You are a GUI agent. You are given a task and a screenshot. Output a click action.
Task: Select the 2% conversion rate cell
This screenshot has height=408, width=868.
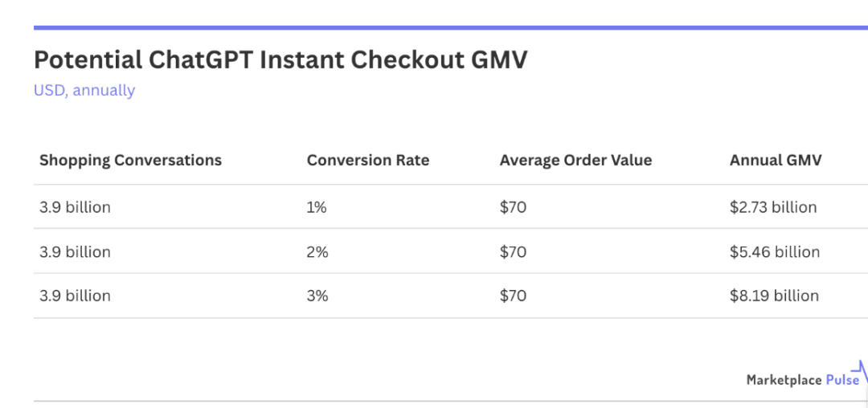[x=317, y=252]
